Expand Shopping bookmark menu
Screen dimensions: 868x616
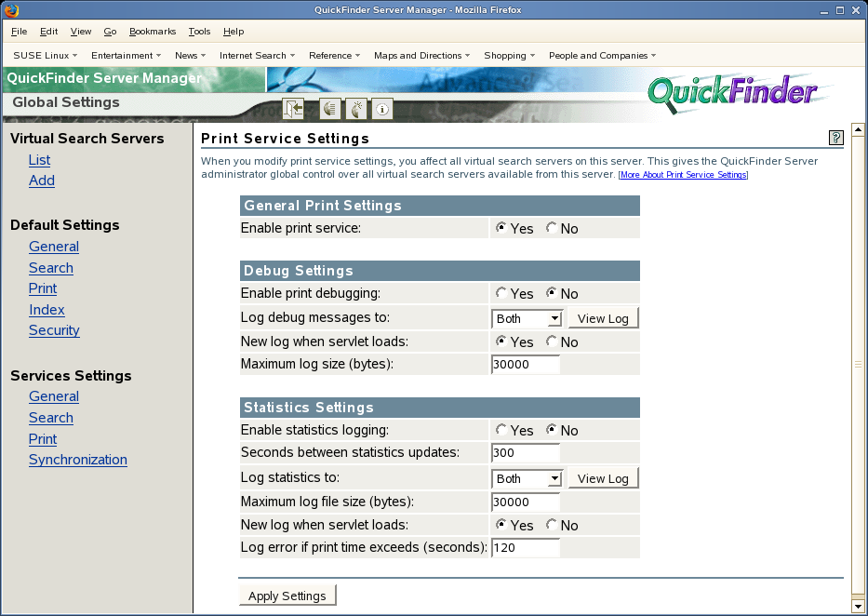pos(510,55)
